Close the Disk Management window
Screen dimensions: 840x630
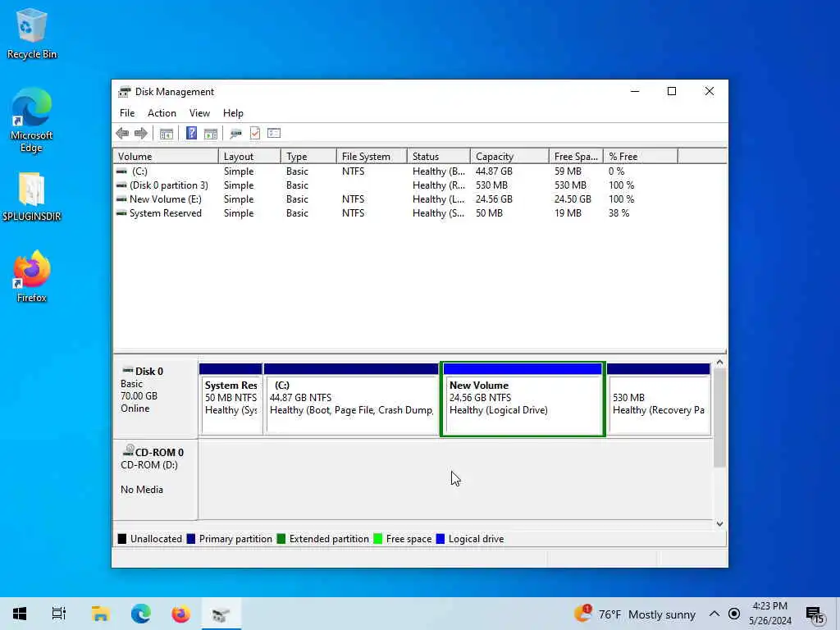pyautogui.click(x=709, y=92)
